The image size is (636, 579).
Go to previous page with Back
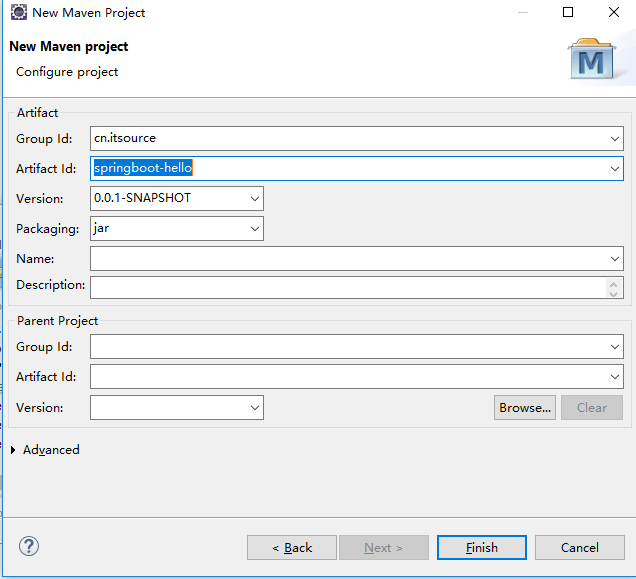tap(292, 548)
